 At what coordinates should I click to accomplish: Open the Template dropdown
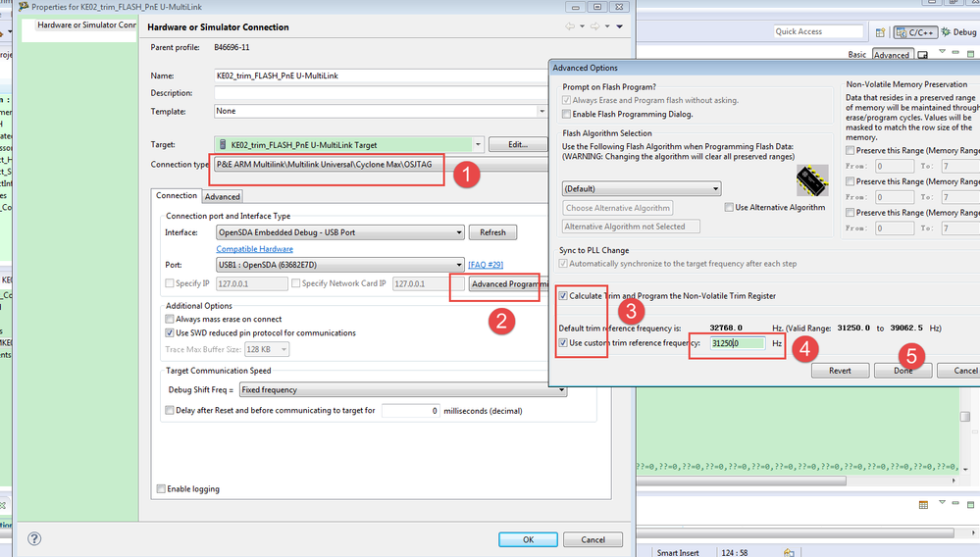click(542, 111)
